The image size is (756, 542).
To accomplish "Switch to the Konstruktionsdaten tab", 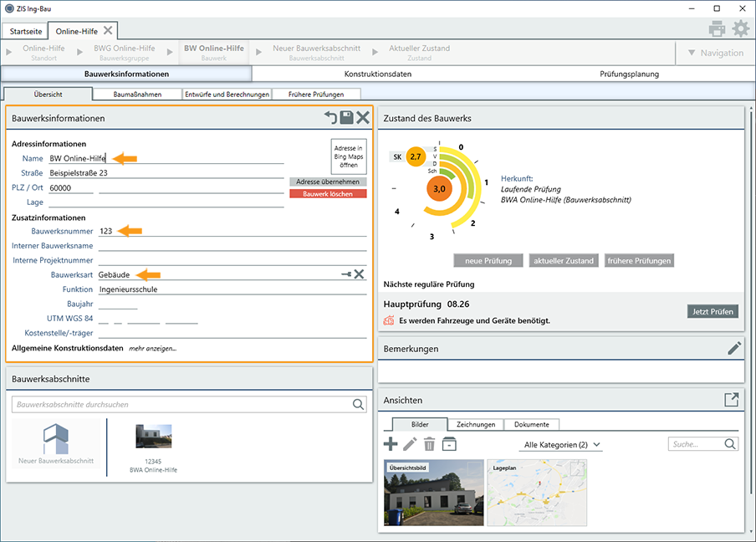I will pyautogui.click(x=378, y=74).
